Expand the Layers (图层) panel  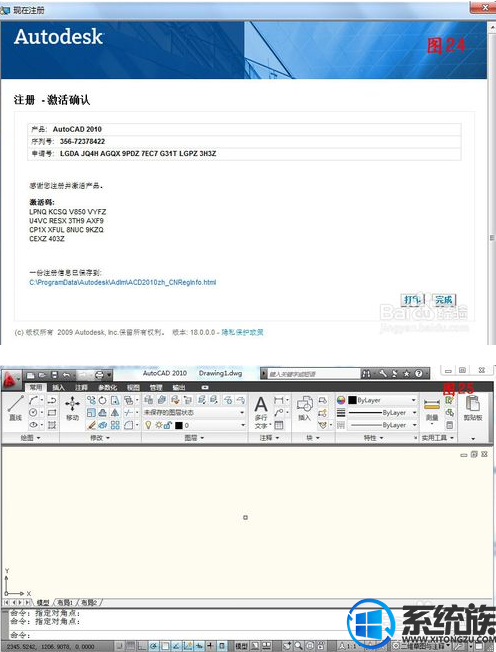(x=194, y=438)
